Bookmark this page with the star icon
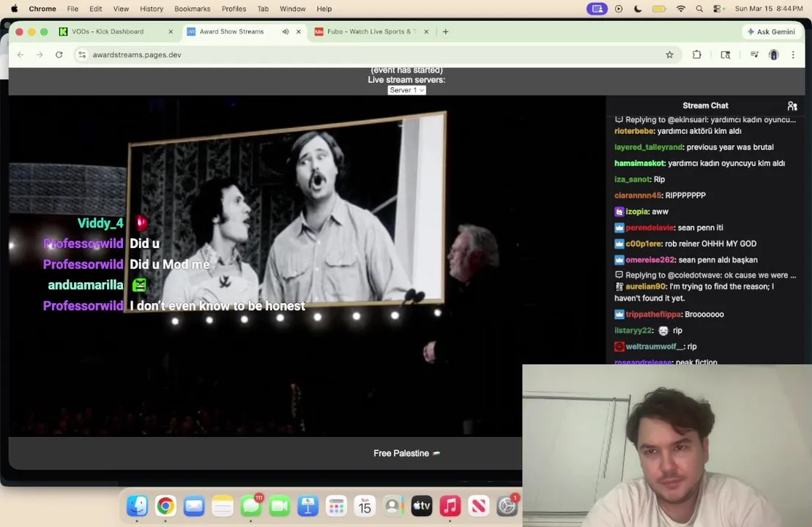This screenshot has width=812, height=527. click(x=670, y=54)
